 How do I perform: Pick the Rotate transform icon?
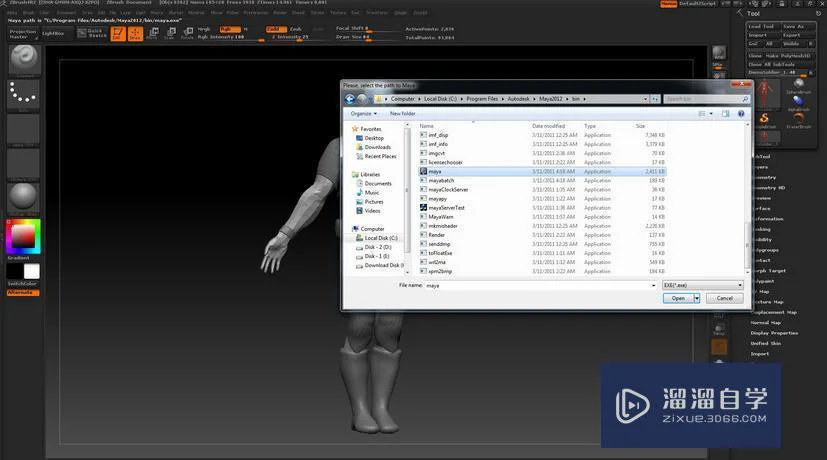pyautogui.click(x=187, y=34)
